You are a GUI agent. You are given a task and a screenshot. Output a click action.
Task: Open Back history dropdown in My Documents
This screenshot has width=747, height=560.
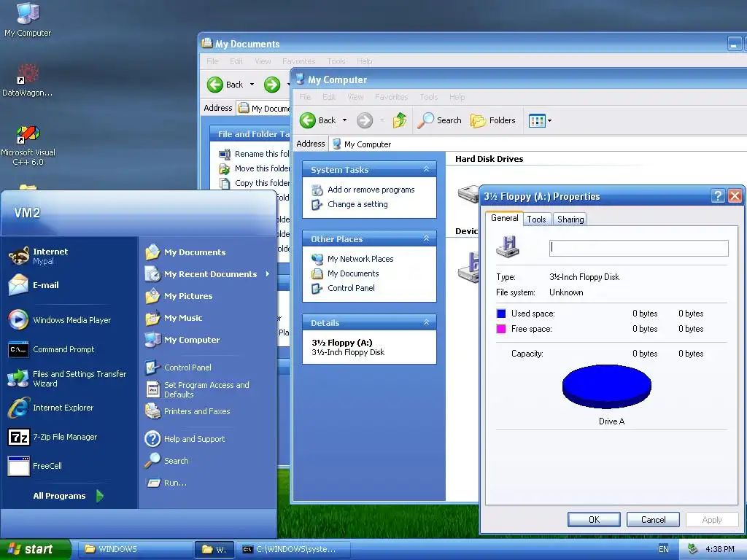252,85
